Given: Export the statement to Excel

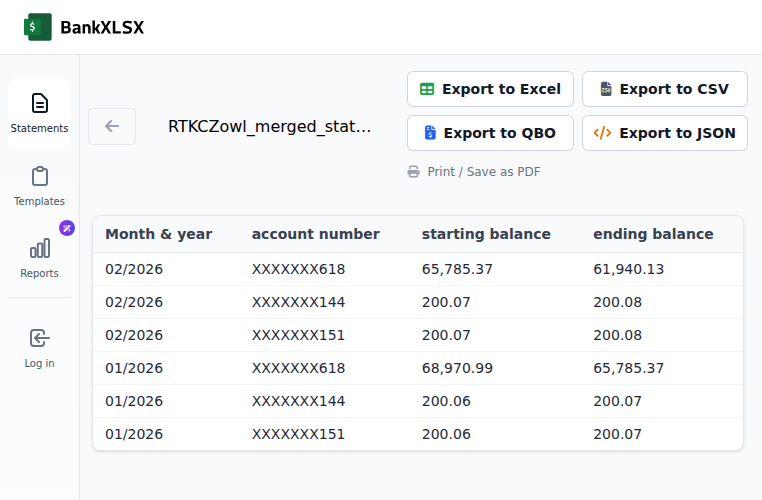Looking at the screenshot, I should (490, 89).
